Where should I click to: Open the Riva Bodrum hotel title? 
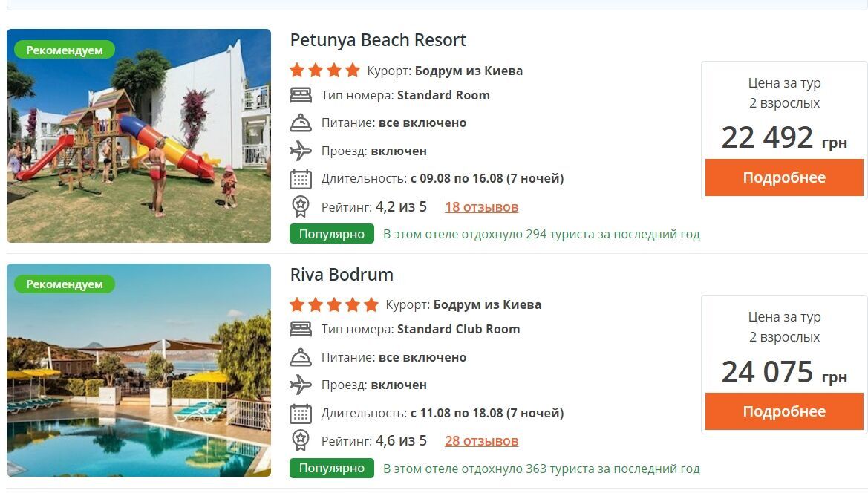coord(342,275)
